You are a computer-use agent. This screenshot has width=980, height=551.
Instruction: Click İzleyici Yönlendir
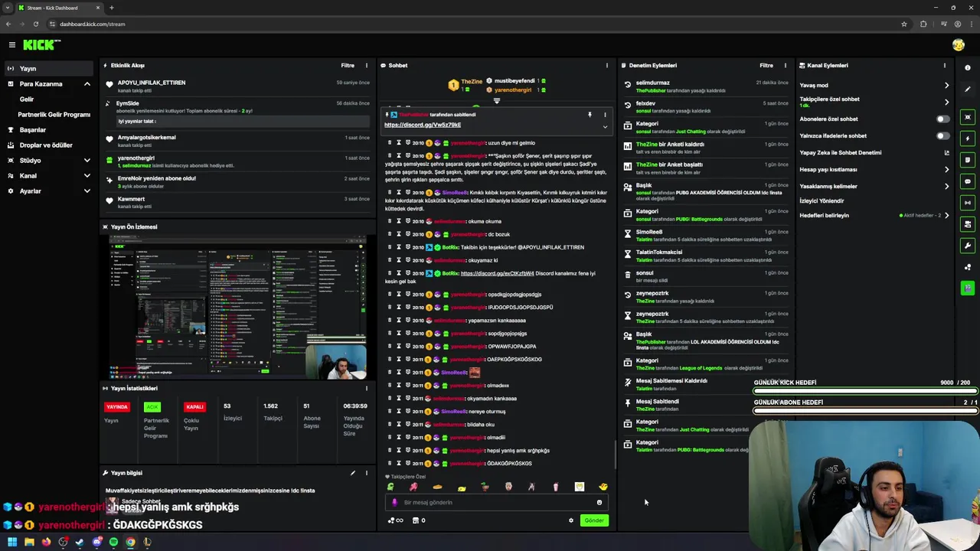click(822, 201)
